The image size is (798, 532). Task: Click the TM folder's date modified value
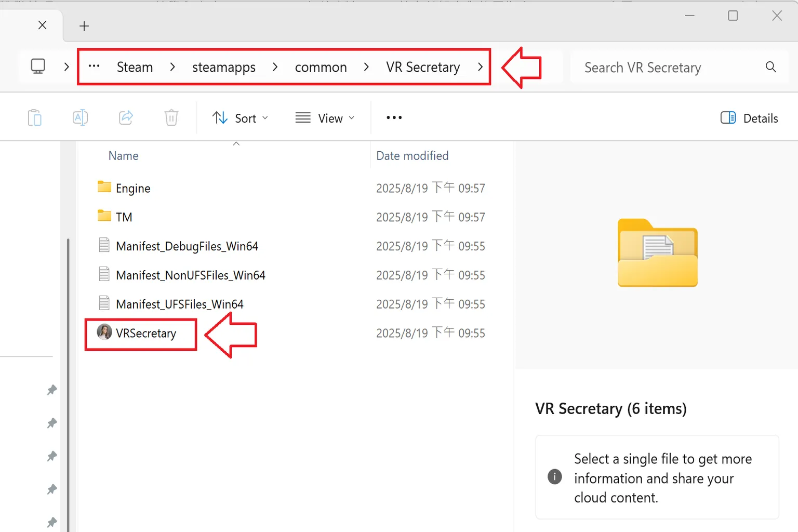431,217
